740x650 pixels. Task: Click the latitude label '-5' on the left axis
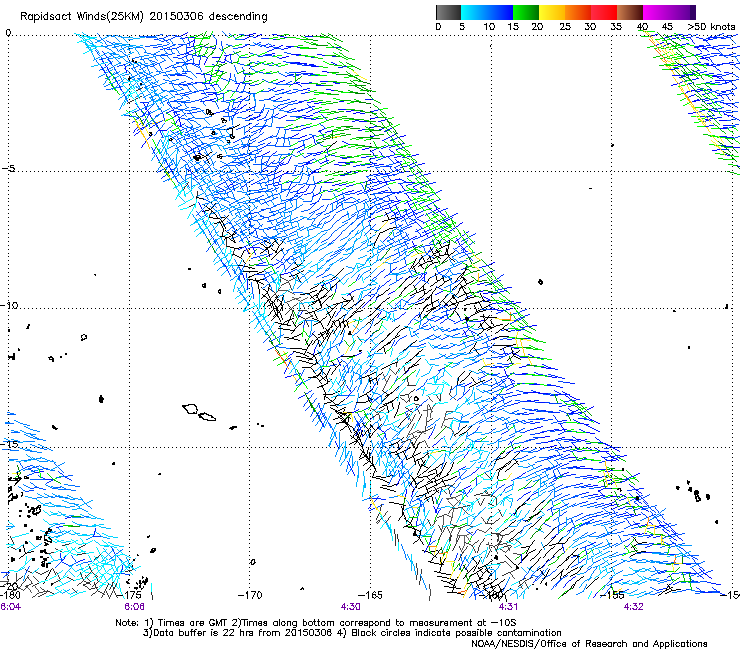pos(9,169)
